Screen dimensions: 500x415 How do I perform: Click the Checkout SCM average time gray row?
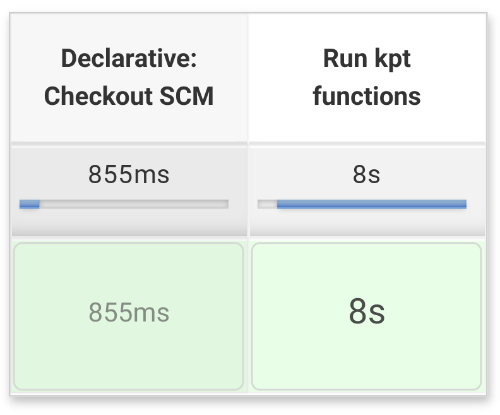129,191
